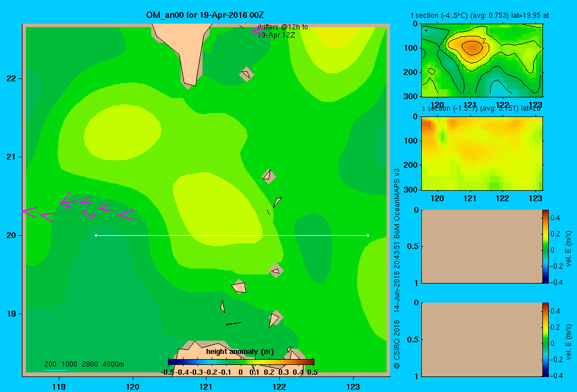Image resolution: width=577 pixels, height=392 pixels.
Task: Click the "height anomaly (m)" colorbar title
Action: [x=240, y=352]
